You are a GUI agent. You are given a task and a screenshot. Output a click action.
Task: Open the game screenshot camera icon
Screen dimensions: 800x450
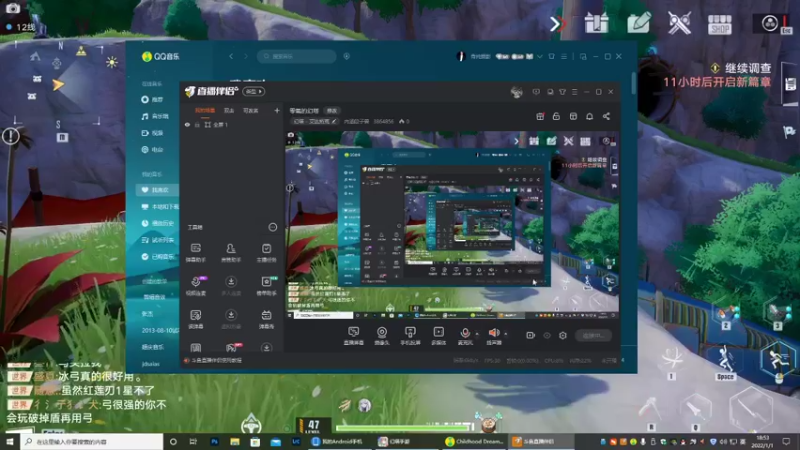12,8
